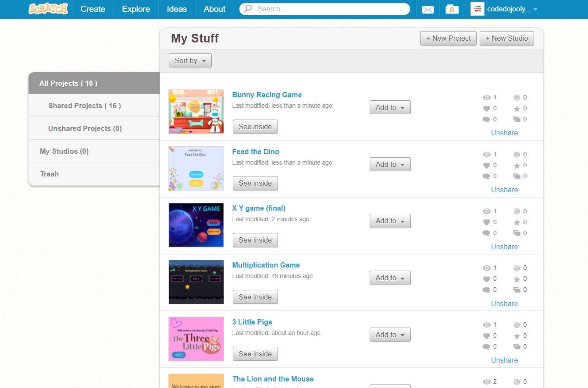
Task: Expand Add to for Feed the Dino
Action: pos(390,164)
